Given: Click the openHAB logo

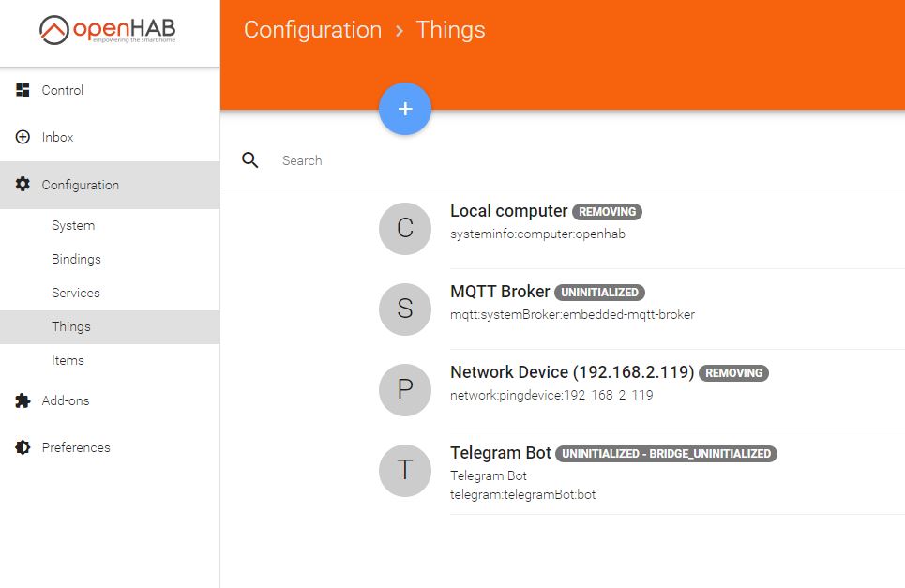Looking at the screenshot, I should click(x=107, y=30).
